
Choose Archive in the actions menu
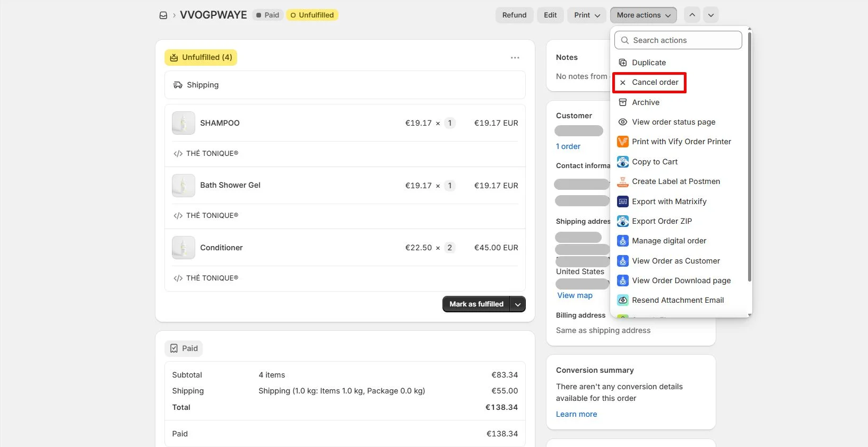(x=678, y=102)
